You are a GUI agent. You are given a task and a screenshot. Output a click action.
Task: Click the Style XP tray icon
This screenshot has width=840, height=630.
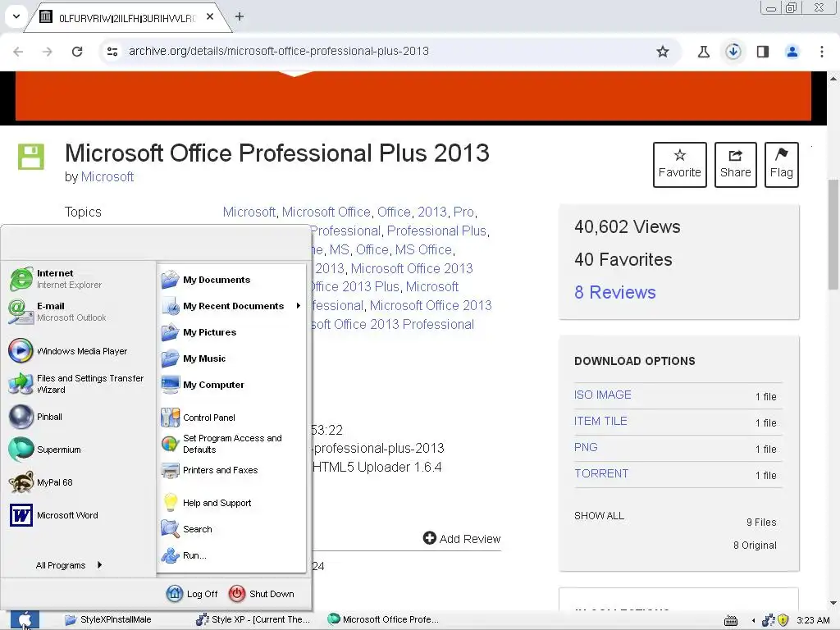tap(768, 620)
